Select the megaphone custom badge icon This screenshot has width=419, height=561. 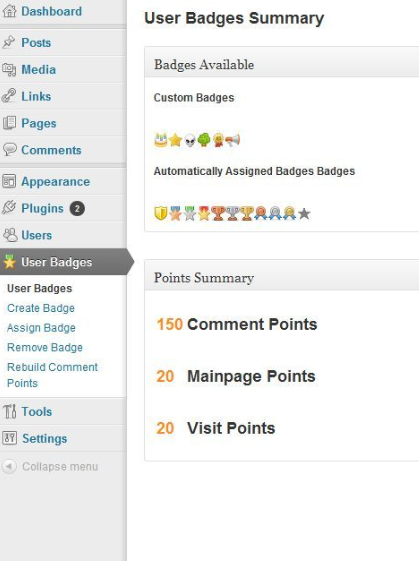[x=233, y=140]
